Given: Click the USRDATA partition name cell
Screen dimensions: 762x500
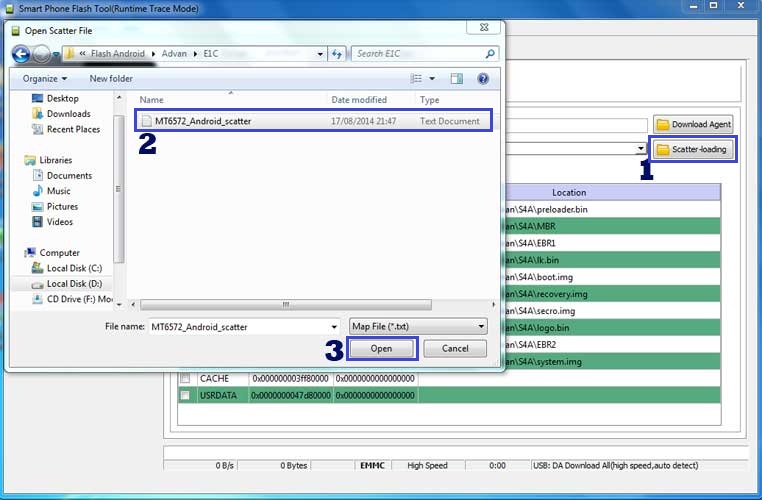Looking at the screenshot, I should tap(223, 396).
